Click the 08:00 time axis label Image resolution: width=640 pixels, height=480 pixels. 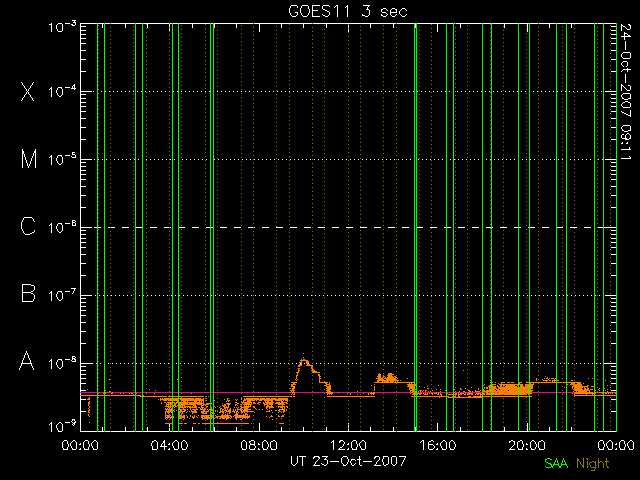tap(259, 445)
